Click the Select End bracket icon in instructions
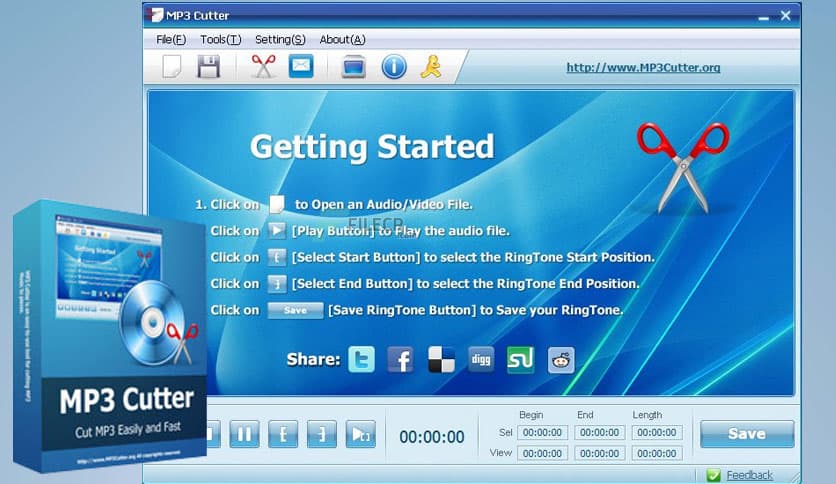 [x=277, y=284]
